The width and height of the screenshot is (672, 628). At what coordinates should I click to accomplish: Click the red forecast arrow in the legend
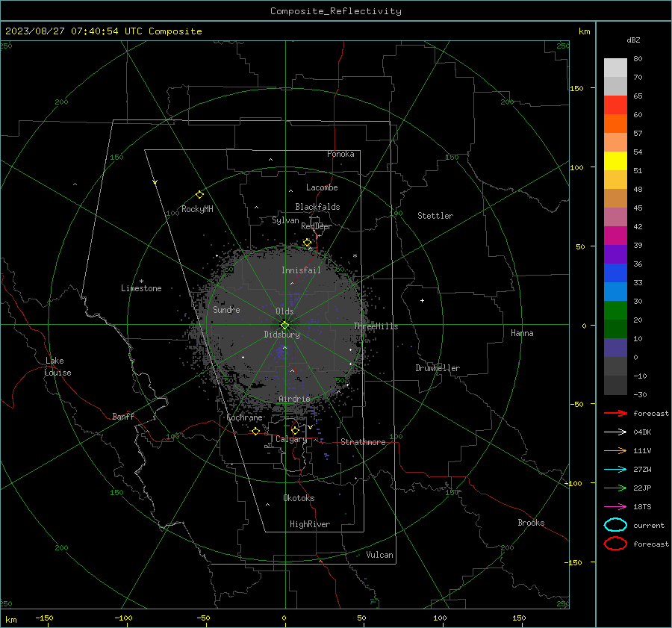(615, 413)
